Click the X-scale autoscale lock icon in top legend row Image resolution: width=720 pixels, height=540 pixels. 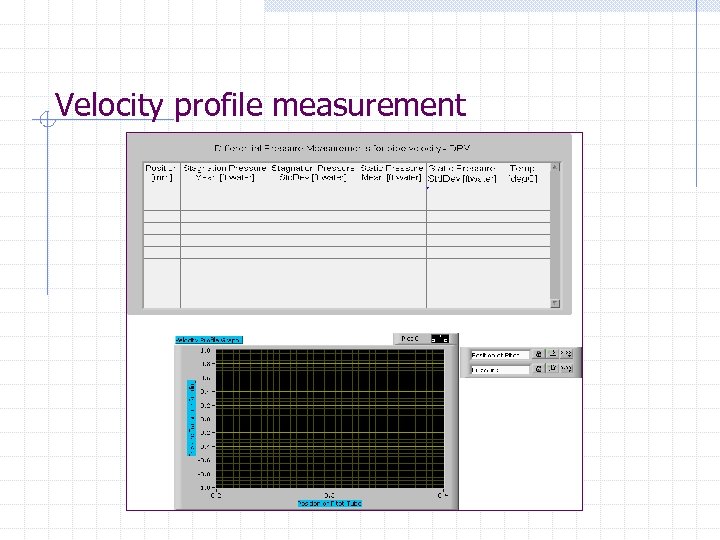click(x=539, y=354)
